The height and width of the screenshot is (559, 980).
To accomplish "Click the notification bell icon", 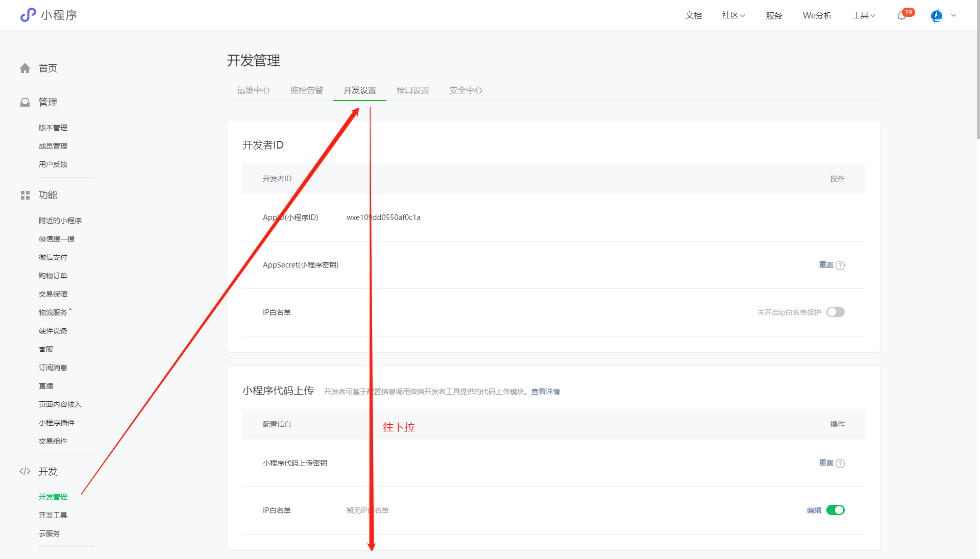I will tap(902, 16).
